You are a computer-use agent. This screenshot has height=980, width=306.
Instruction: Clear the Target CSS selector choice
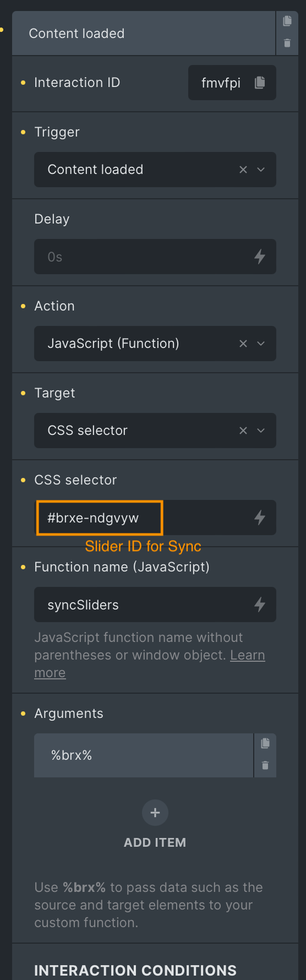tap(243, 431)
